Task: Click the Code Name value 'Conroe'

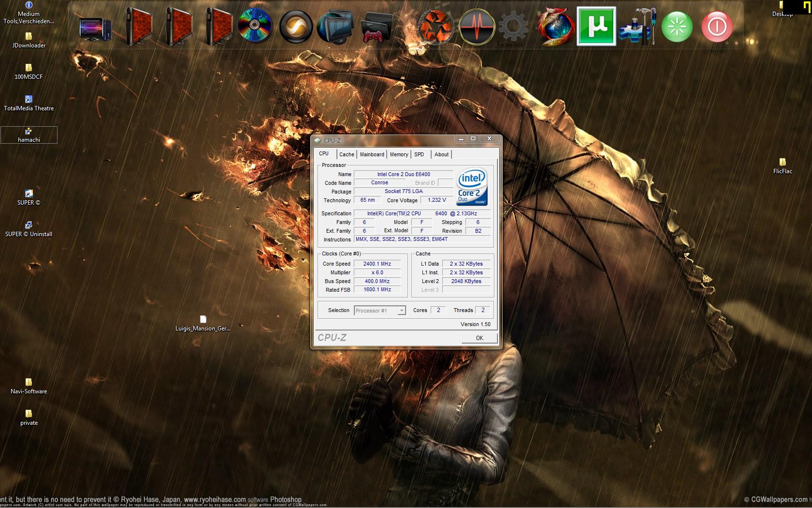Action: (x=379, y=183)
